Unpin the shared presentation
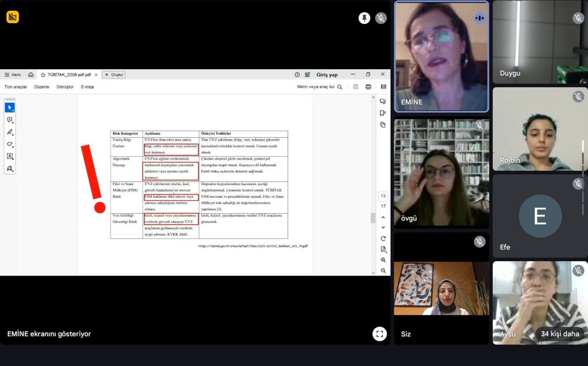 [364, 18]
